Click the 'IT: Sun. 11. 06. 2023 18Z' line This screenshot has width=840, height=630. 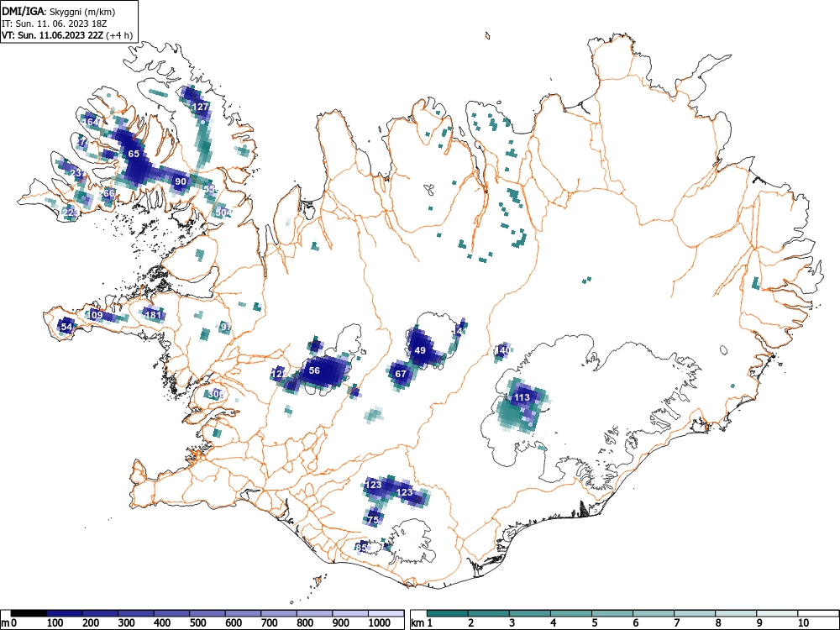[x=55, y=24]
